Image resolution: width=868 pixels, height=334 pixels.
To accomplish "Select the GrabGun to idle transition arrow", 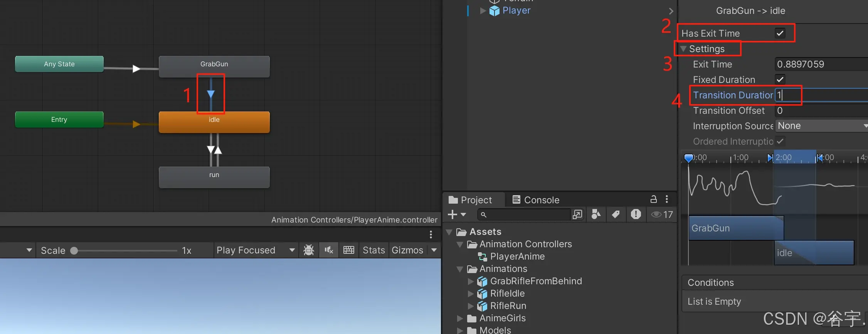I will [211, 94].
